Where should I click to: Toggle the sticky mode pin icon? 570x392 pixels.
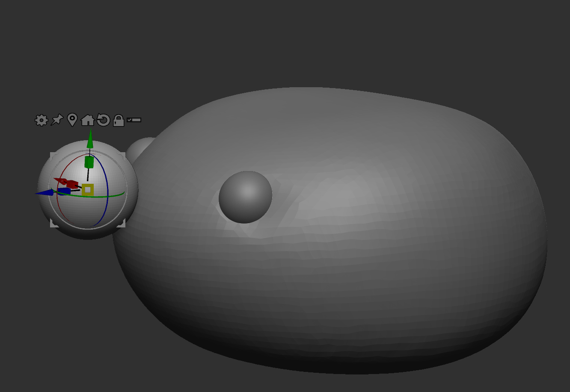point(57,120)
